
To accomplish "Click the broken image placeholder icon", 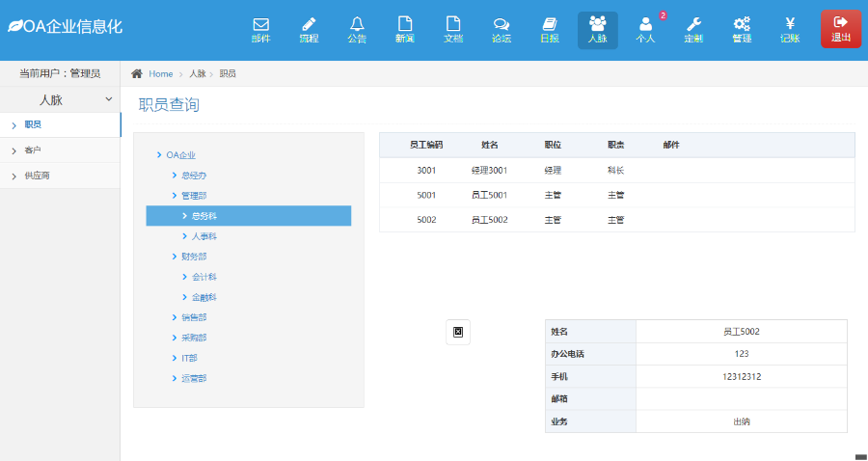I will click(458, 332).
